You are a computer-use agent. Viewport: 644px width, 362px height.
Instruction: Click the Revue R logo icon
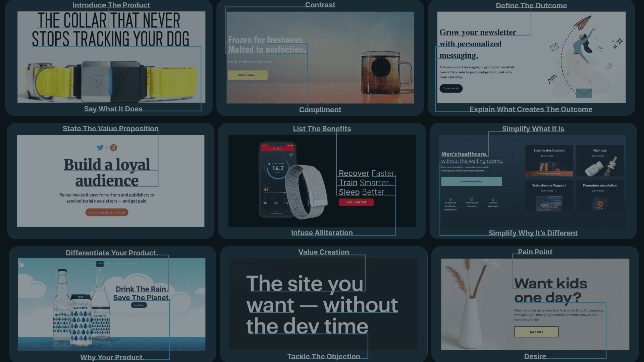[114, 147]
